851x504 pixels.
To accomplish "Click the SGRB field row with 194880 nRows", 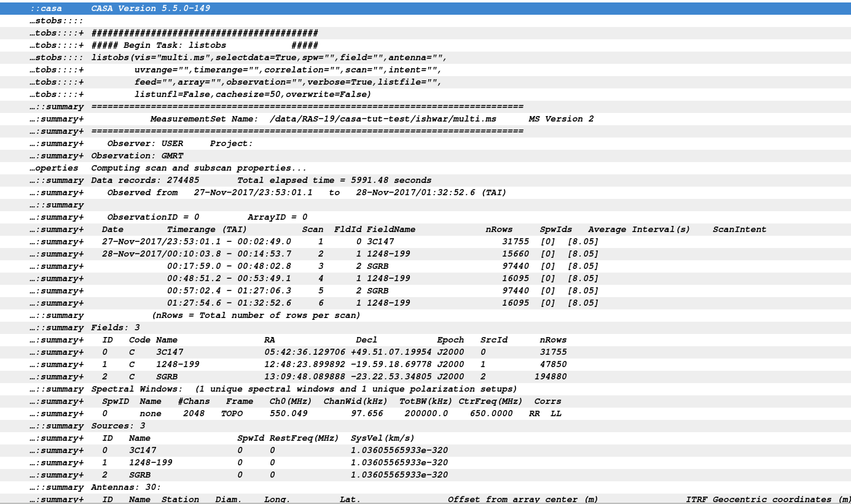I will click(425, 377).
